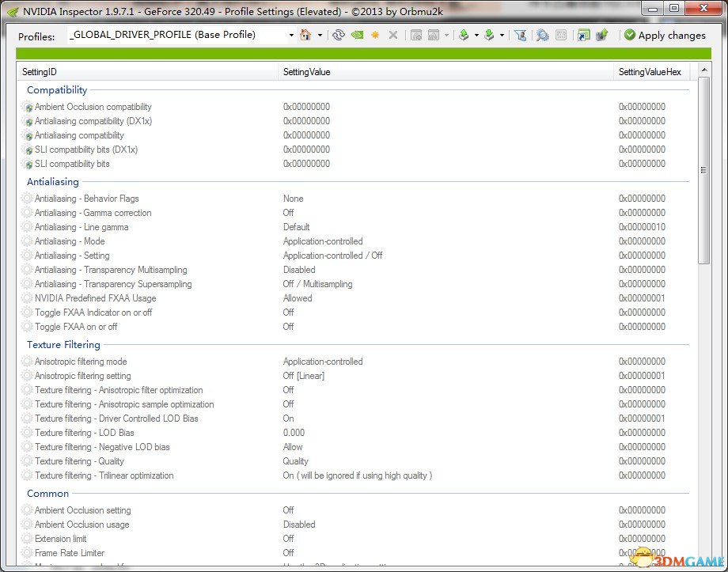Viewport: 728px width, 572px height.
Task: Collapse the Common group header
Action: (47, 494)
